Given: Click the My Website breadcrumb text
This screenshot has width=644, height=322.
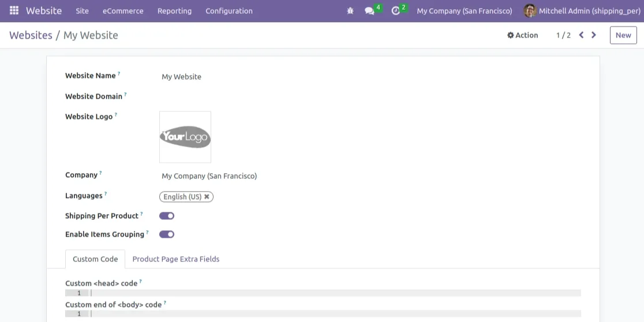Looking at the screenshot, I should [91, 35].
